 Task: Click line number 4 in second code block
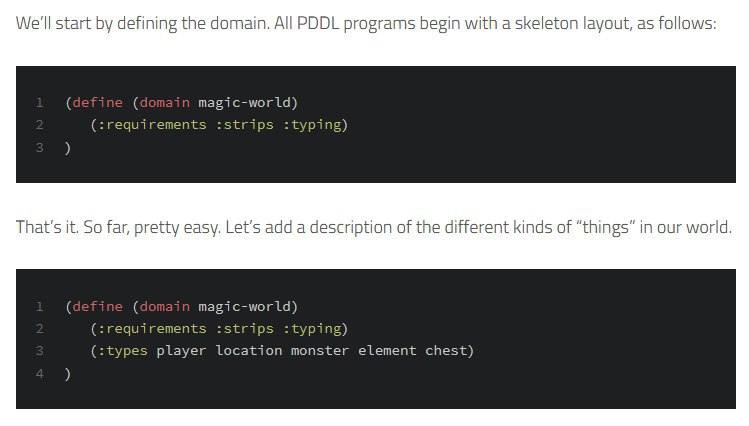[x=39, y=373]
